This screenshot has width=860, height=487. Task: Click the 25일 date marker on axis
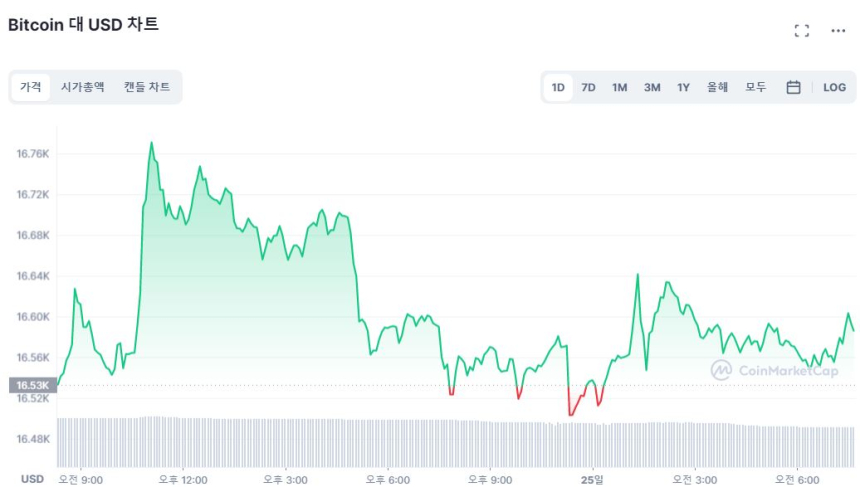(x=592, y=479)
